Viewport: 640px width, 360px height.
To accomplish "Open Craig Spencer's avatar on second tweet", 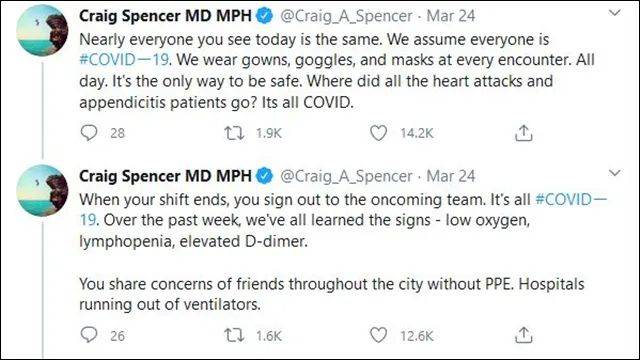I will tap(42, 191).
